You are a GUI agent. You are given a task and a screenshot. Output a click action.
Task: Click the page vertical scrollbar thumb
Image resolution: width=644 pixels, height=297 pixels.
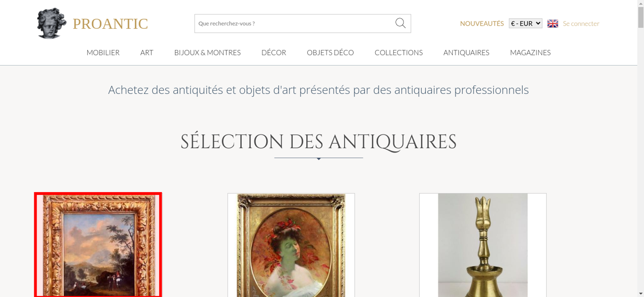[x=641, y=17]
